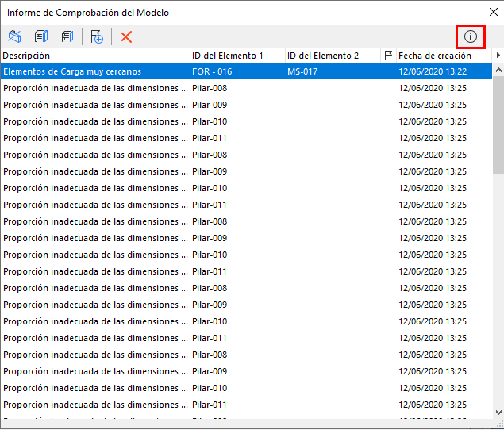Click the vertical scrollbar thumb

coord(498,125)
